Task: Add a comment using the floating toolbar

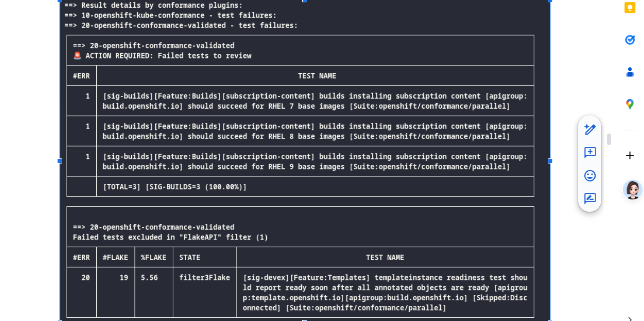Action: [x=590, y=152]
